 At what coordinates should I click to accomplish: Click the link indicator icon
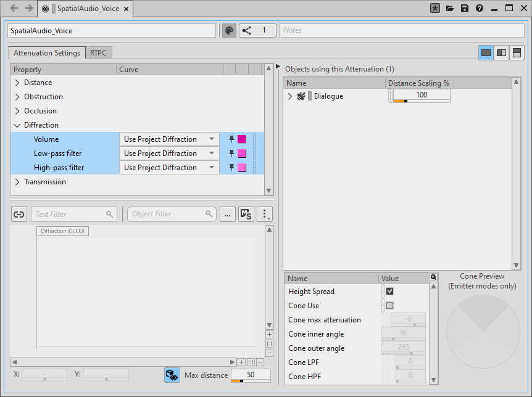pyautogui.click(x=19, y=214)
